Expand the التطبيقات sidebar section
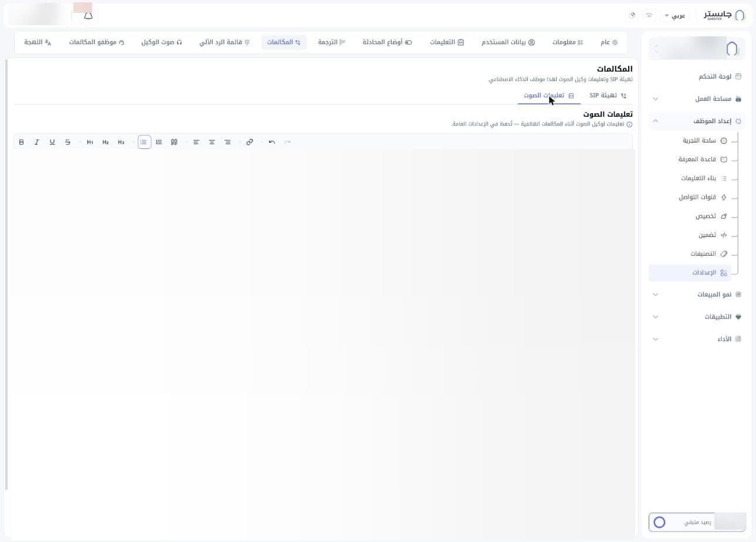The image size is (756, 542). tap(697, 317)
